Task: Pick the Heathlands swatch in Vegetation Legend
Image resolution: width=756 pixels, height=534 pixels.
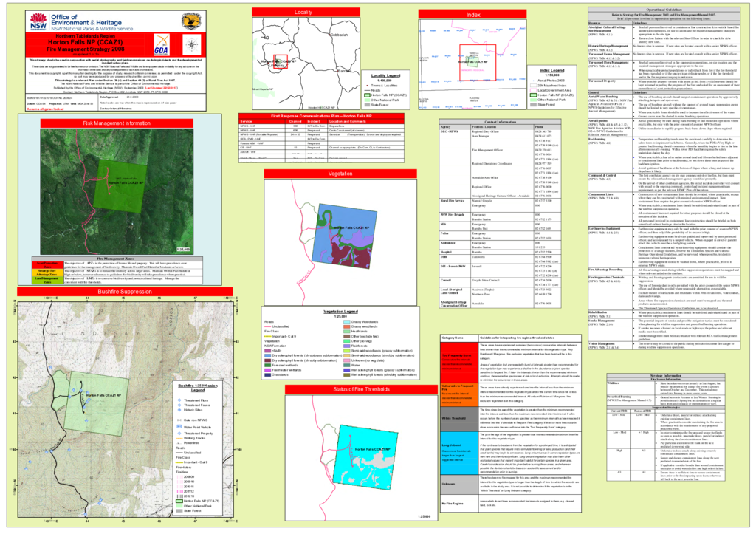Action: pyautogui.click(x=347, y=332)
